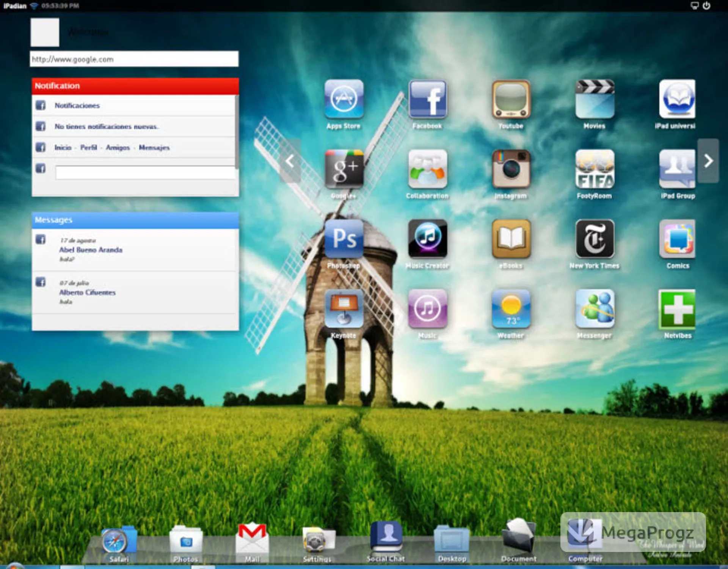Launch the Photoshop Ps icon
The height and width of the screenshot is (569, 728).
(344, 239)
